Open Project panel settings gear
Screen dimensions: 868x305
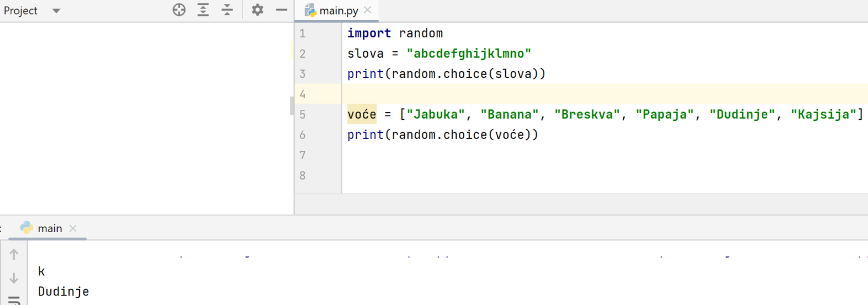(x=258, y=10)
